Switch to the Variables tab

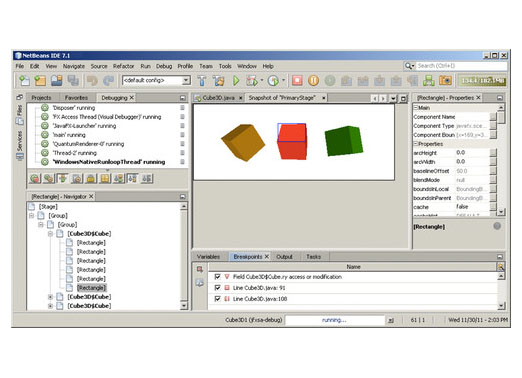click(208, 257)
